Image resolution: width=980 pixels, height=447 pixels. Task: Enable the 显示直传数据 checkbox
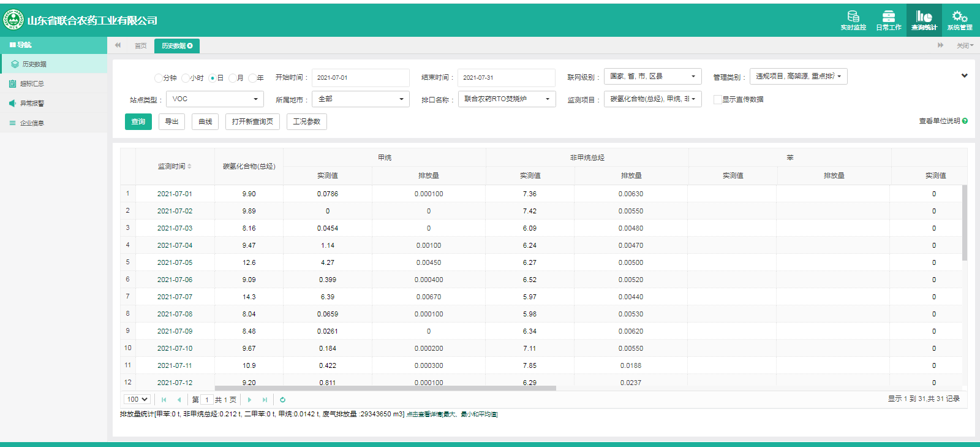pyautogui.click(x=717, y=99)
